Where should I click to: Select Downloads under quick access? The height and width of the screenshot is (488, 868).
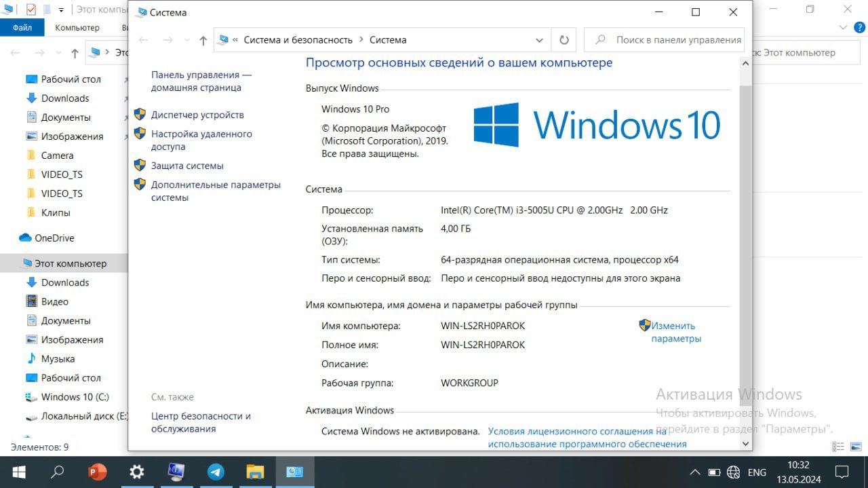(x=65, y=98)
